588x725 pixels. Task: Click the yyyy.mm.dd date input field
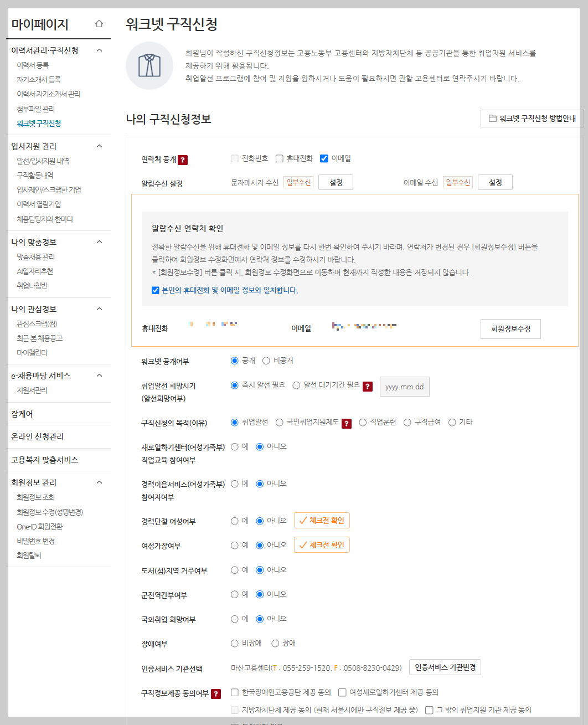coord(405,387)
